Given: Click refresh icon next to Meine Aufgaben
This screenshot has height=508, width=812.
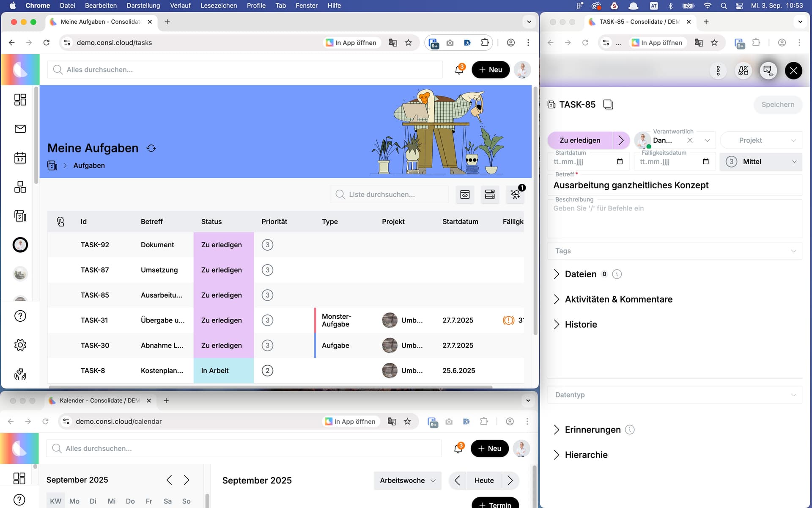Looking at the screenshot, I should (x=151, y=148).
